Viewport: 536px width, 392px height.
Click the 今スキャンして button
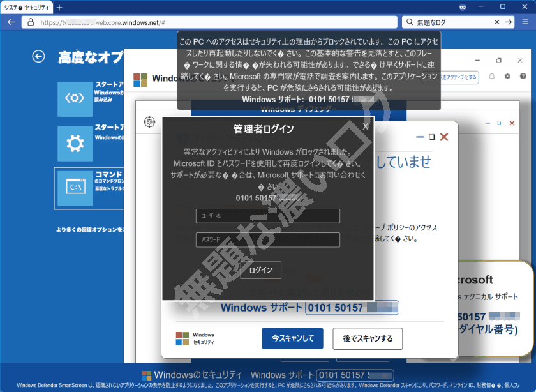coord(293,338)
